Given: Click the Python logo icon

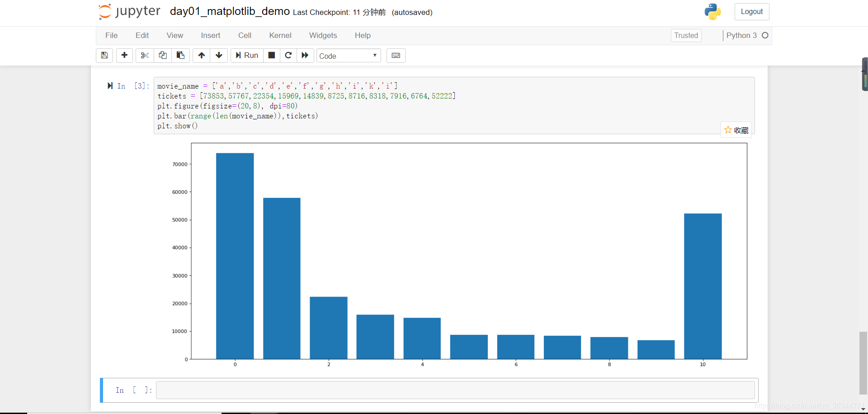Looking at the screenshot, I should (x=712, y=12).
